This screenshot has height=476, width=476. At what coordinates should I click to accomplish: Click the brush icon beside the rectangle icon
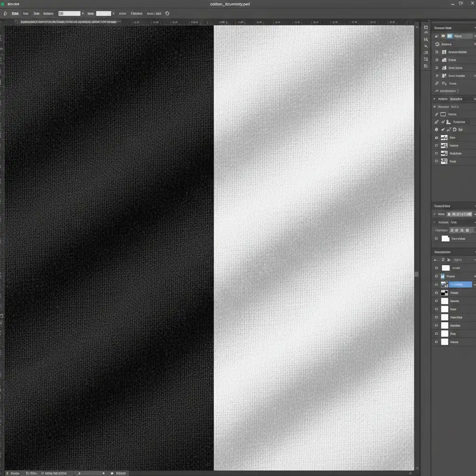pyautogui.click(x=436, y=114)
